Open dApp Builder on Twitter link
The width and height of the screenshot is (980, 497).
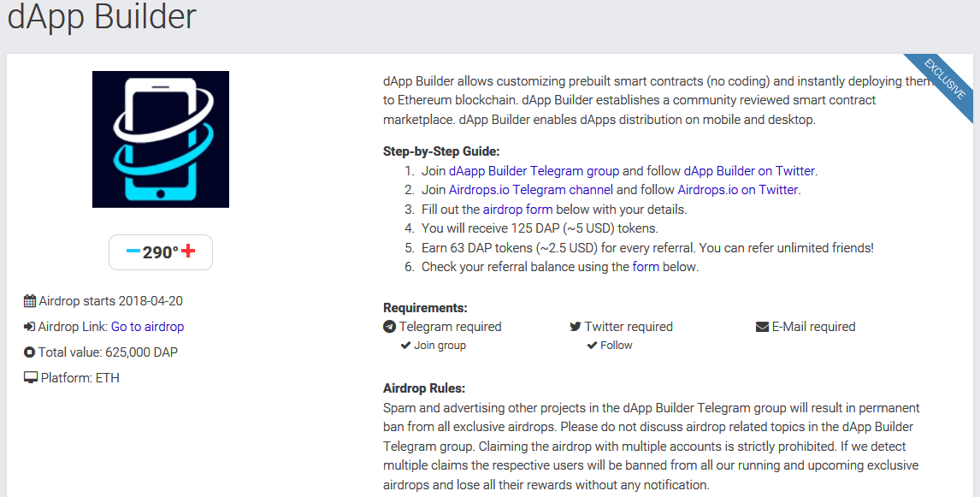(x=749, y=171)
